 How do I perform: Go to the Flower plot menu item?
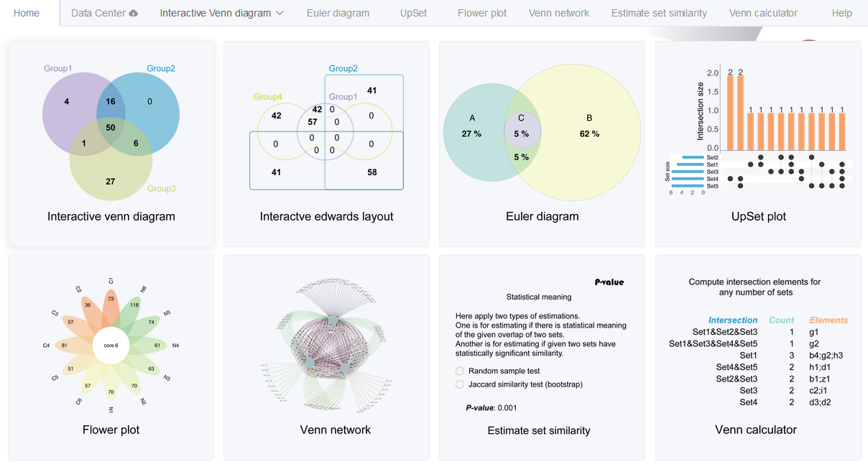(x=482, y=13)
